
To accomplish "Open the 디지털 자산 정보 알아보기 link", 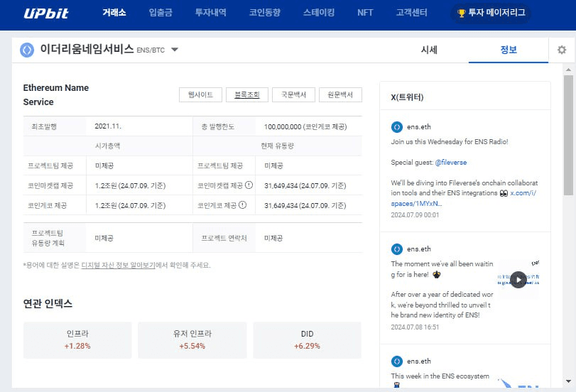I will [x=118, y=265].
